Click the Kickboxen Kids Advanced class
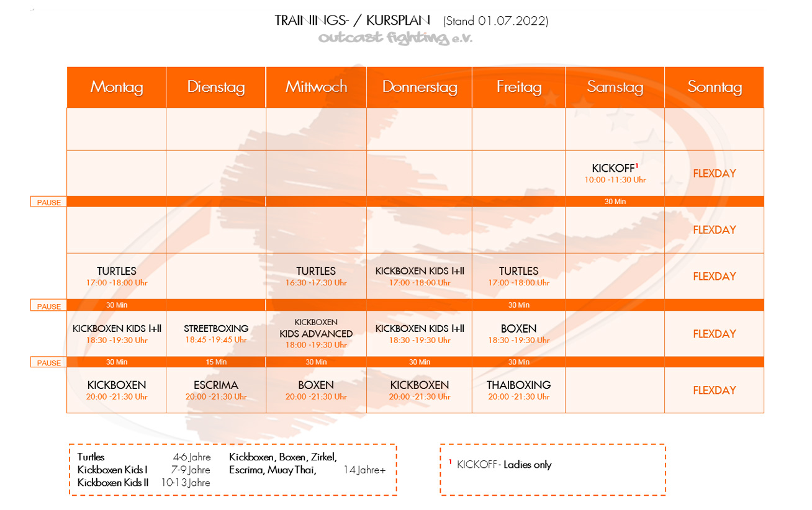 point(316,334)
